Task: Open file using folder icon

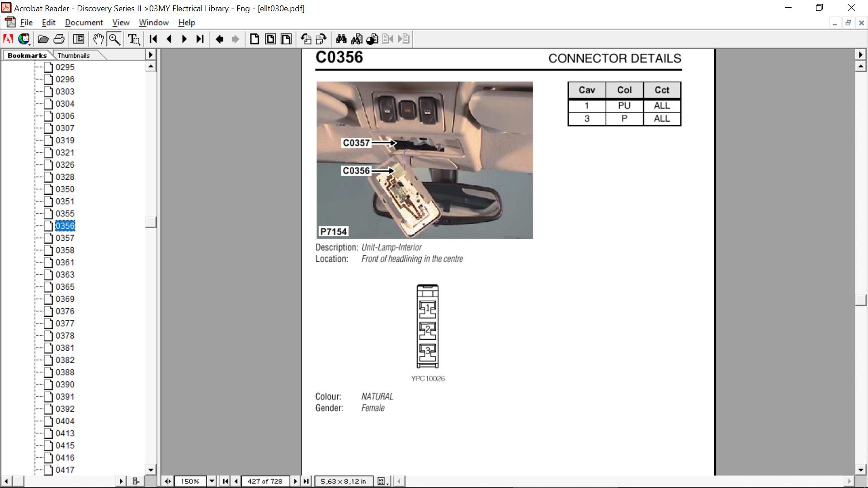Action: pyautogui.click(x=43, y=39)
